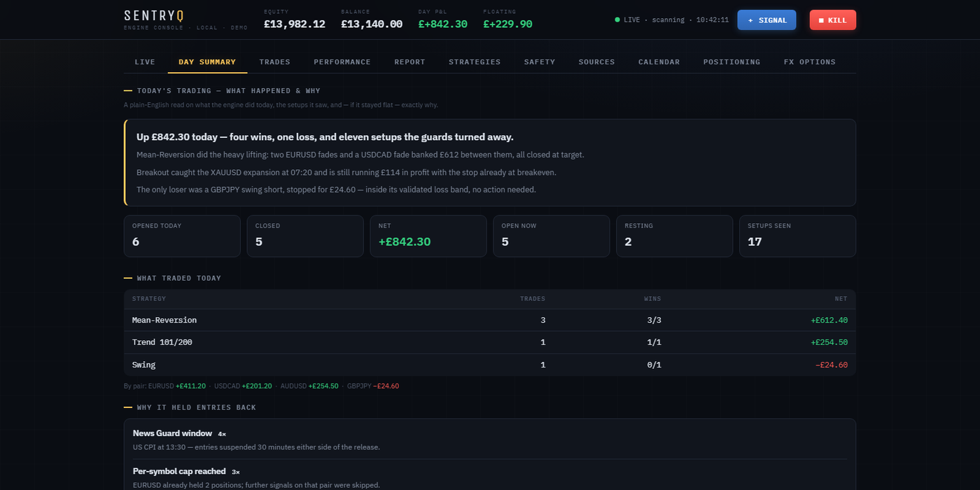Viewport: 980px width, 490px height.
Task: Click the GBPJPY −£24.60 pair summary
Action: point(372,386)
